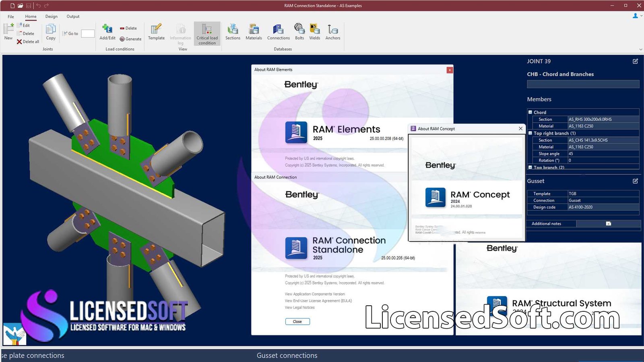
Task: Click Close button in About RAM Connection
Action: tap(297, 321)
